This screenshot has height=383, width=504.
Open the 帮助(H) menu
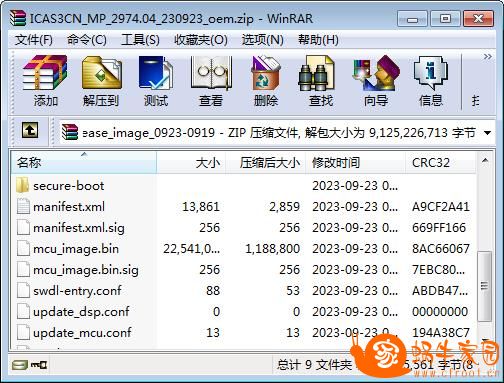click(x=318, y=40)
